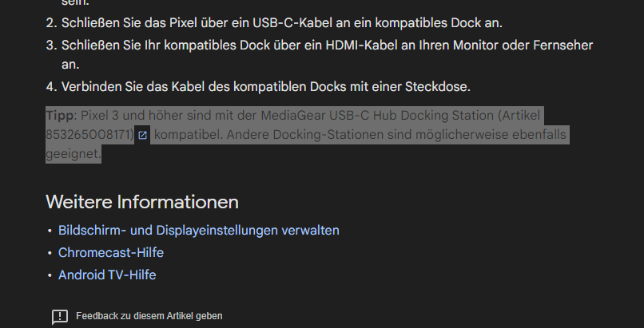Click the Weitere Informationen heading
The width and height of the screenshot is (644, 328).
click(141, 201)
